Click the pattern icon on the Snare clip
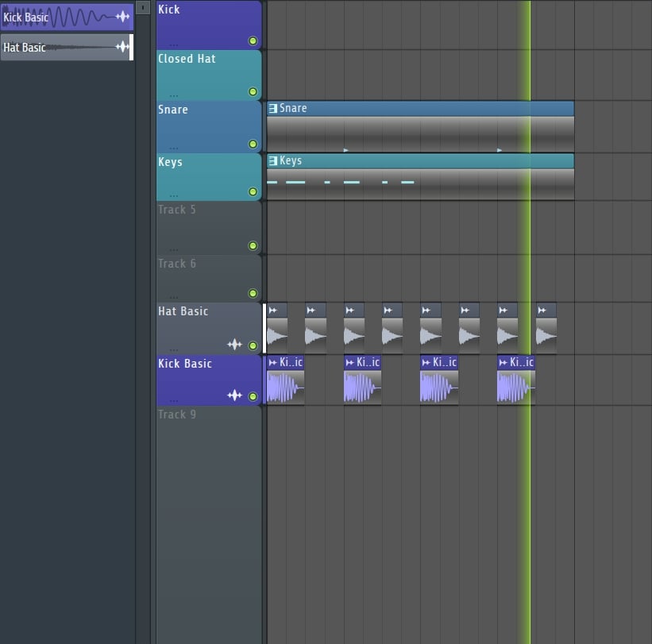 click(x=272, y=109)
